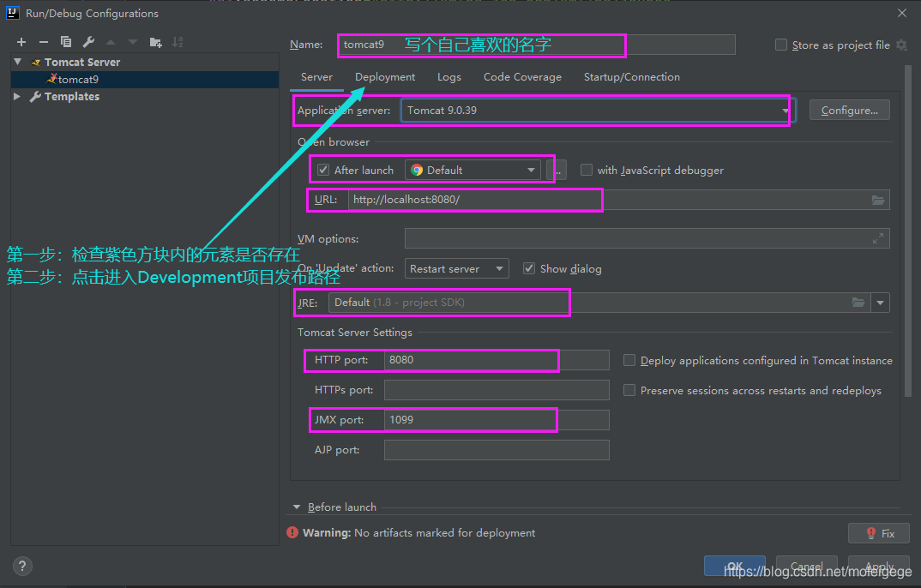
Task: Browse folder icon in the URL field
Action: tap(877, 200)
